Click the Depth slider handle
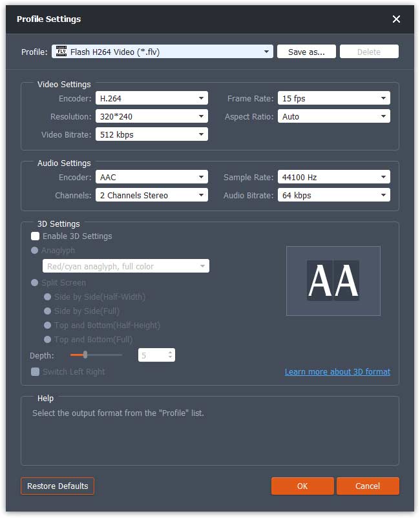420x518 pixels. [85, 355]
